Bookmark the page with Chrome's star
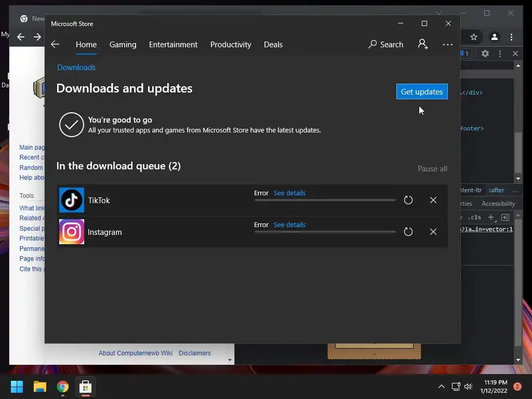This screenshot has width=532, height=399. pyautogui.click(x=474, y=37)
